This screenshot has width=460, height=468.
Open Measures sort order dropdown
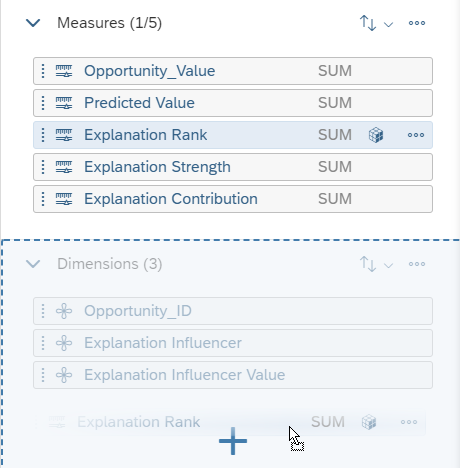(376, 23)
